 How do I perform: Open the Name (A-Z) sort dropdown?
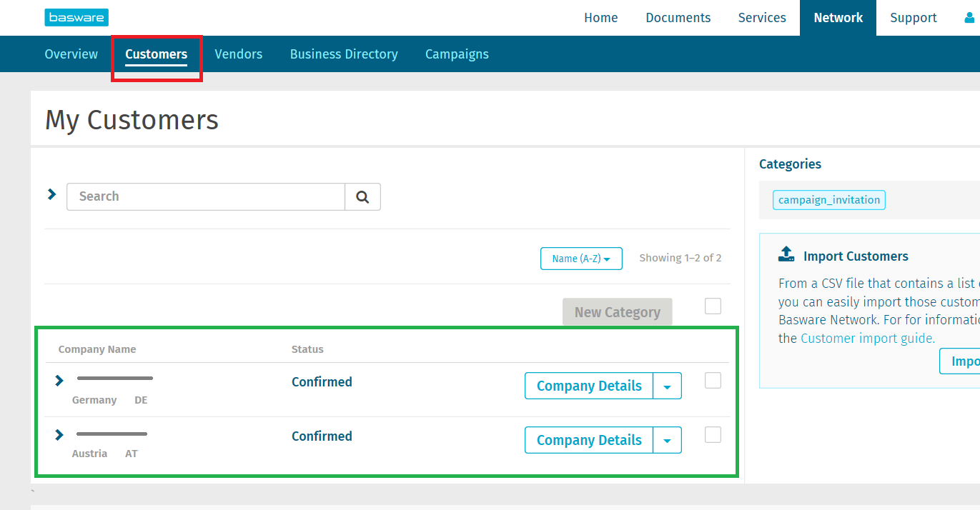click(x=580, y=259)
